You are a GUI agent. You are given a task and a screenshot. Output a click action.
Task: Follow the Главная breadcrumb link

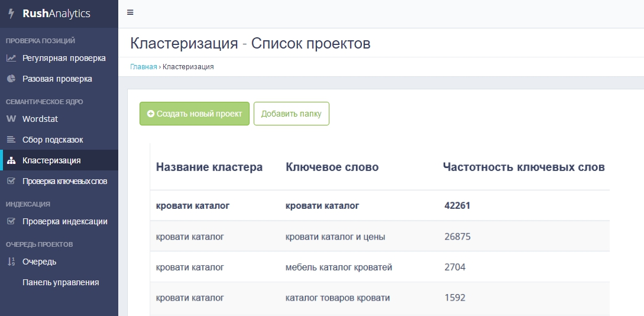click(143, 67)
